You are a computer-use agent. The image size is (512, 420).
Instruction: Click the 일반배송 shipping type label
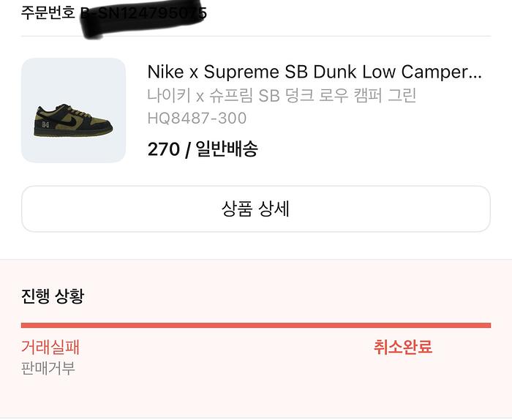tap(227, 150)
